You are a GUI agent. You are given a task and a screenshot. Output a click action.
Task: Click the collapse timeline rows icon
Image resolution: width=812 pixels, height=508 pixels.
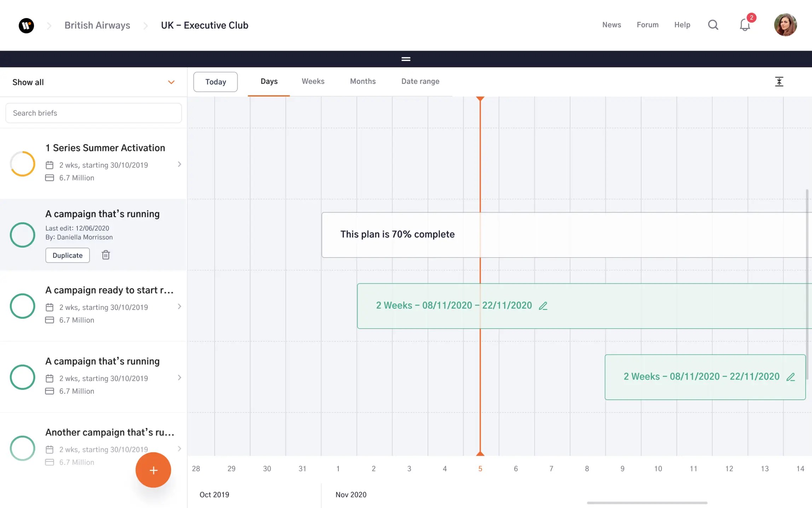click(779, 82)
